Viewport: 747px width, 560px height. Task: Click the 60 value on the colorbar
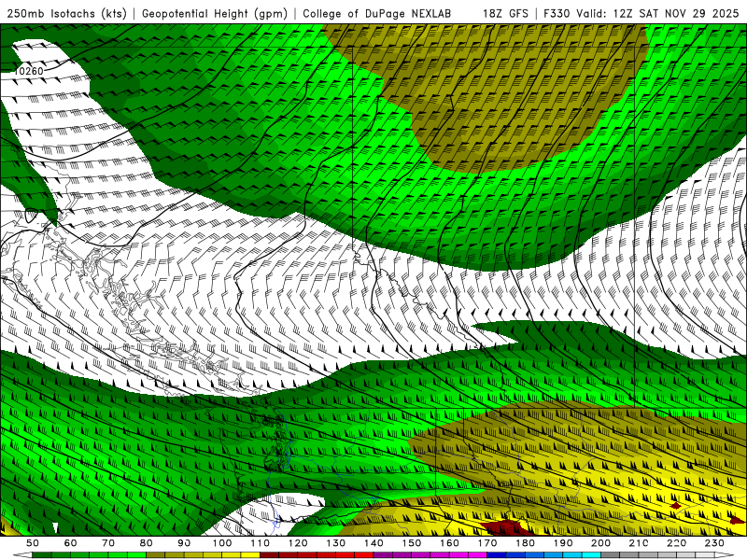tap(71, 543)
